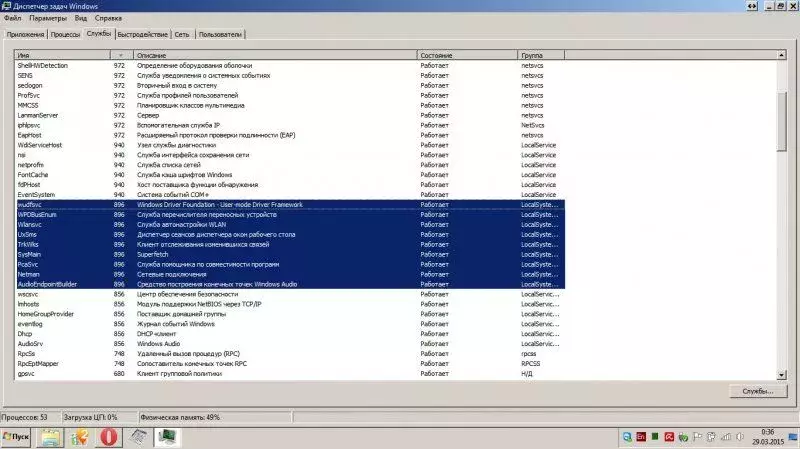Select the HomeGroupProvider service row
The width and height of the screenshot is (800, 449).
click(x=290, y=314)
